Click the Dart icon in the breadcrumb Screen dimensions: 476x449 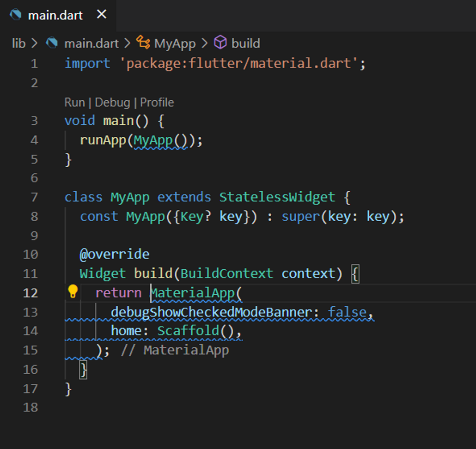52,43
